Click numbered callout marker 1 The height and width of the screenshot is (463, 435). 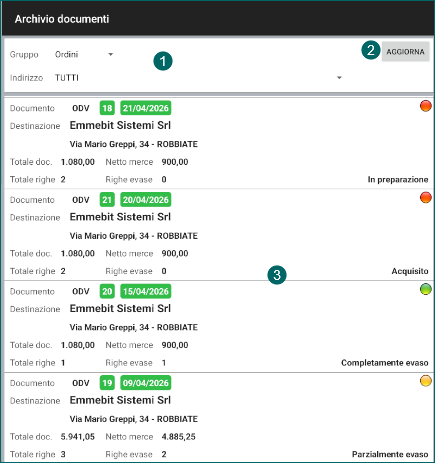[163, 61]
